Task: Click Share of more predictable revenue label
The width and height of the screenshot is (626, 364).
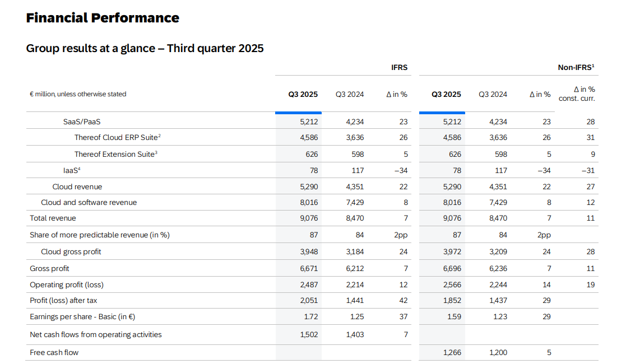Action: tap(99, 235)
